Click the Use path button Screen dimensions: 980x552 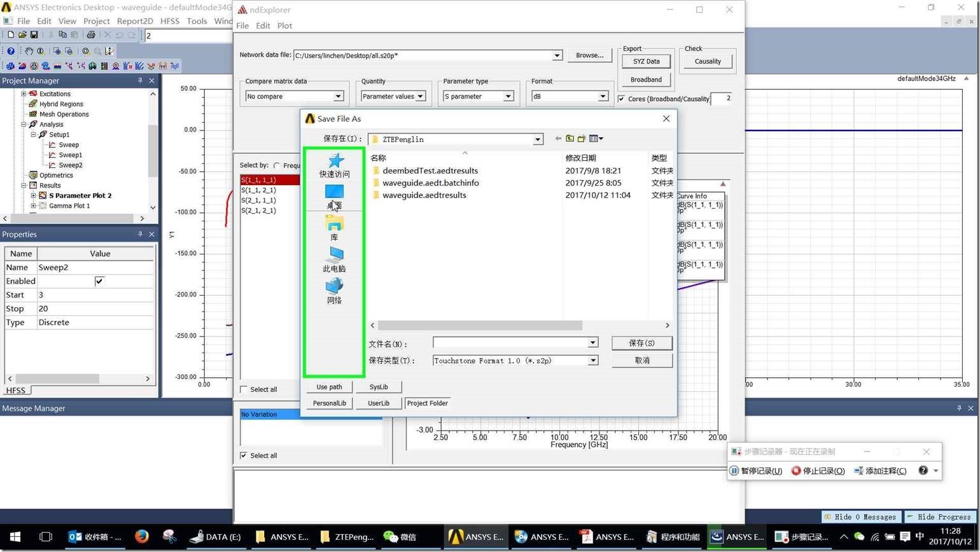click(329, 387)
